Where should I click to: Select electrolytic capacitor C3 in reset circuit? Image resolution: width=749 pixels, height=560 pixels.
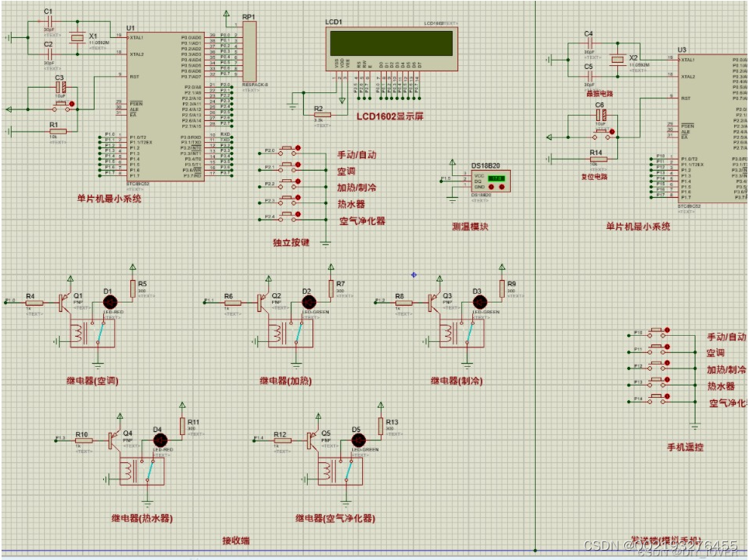tap(60, 87)
